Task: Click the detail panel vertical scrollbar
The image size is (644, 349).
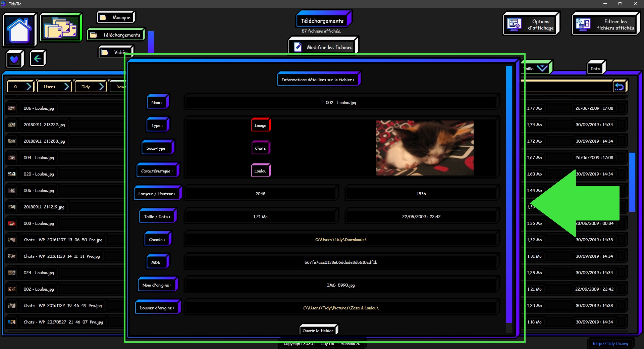Action: point(509,195)
